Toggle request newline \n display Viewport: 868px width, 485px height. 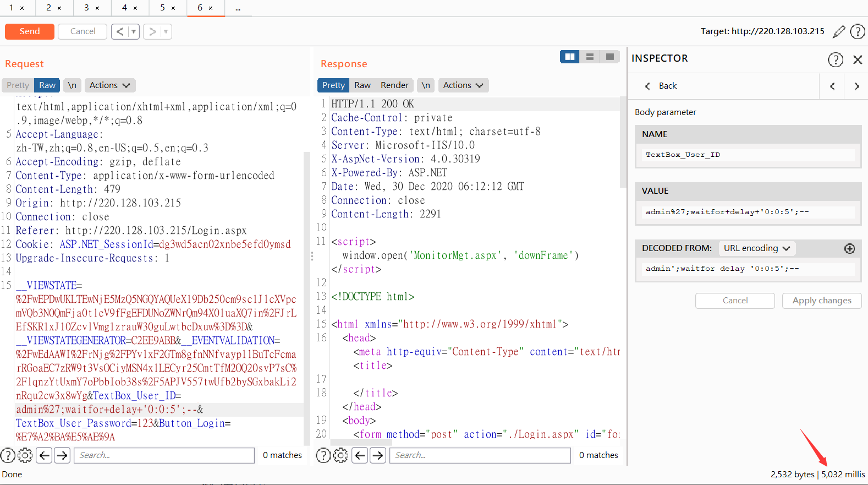(72, 85)
